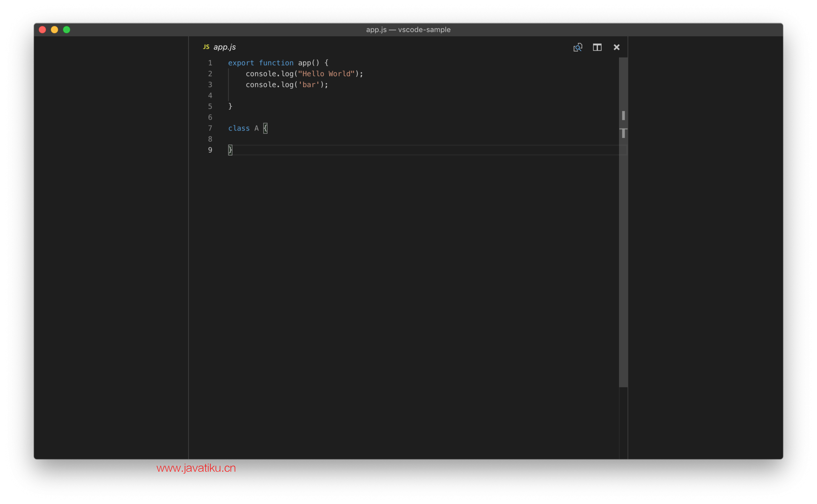817x504 pixels.
Task: Click the www.javatiku.cn red link text
Action: tap(196, 468)
